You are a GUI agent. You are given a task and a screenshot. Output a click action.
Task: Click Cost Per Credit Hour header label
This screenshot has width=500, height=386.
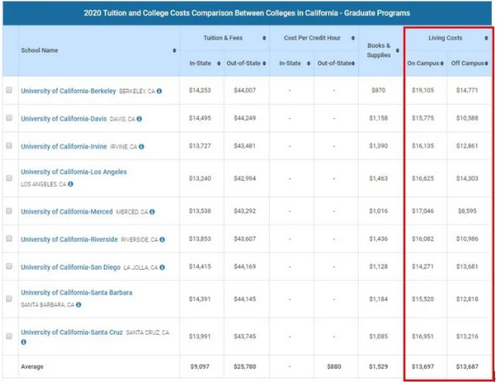(312, 38)
